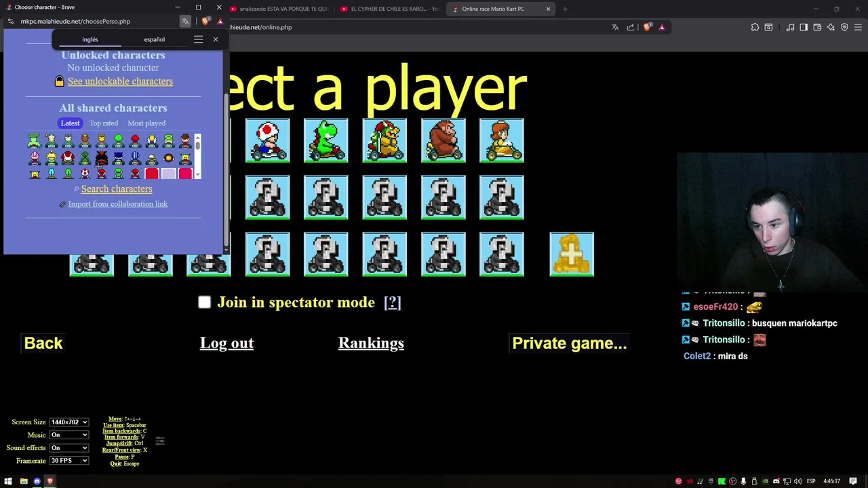Select the Daisy character kart
The width and height of the screenshot is (868, 488).
pos(502,140)
